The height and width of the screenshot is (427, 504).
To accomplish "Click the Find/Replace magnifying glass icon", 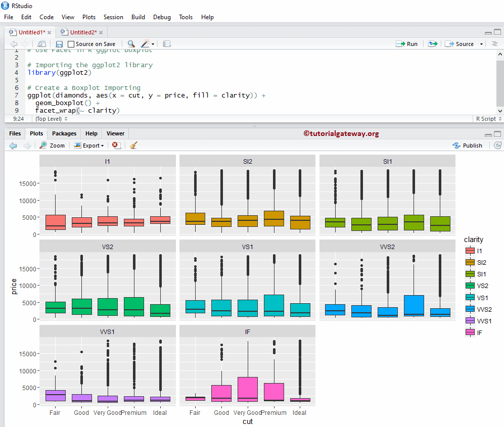I will (131, 44).
